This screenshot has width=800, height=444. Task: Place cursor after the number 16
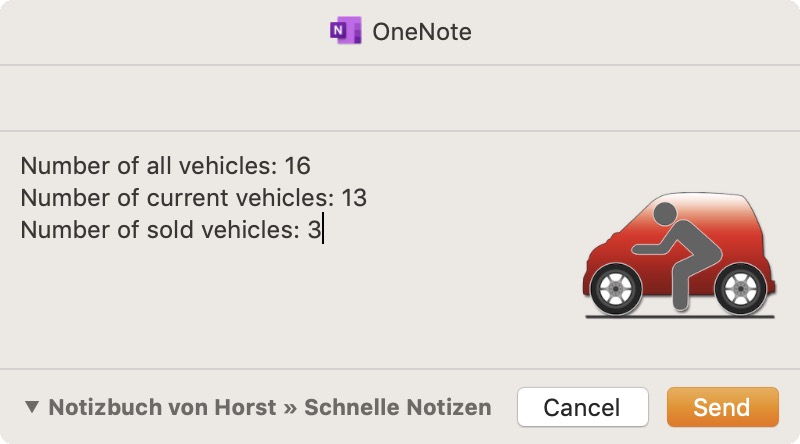pos(311,166)
